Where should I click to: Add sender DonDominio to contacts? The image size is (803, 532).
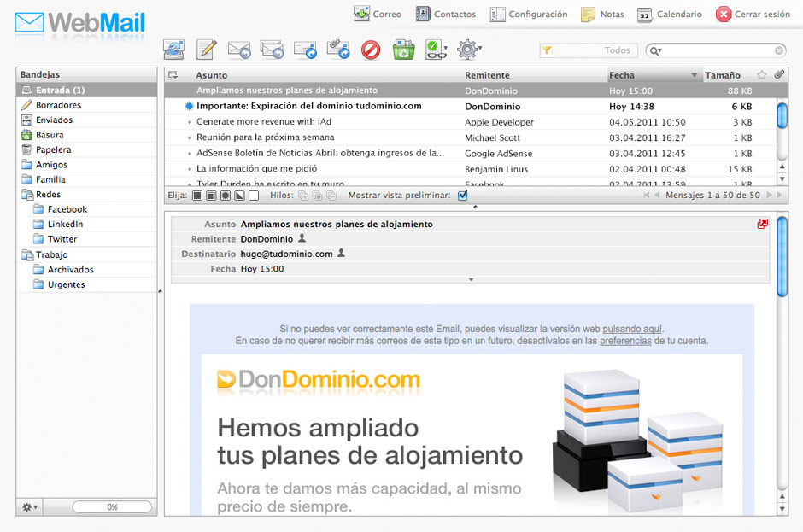coord(302,238)
